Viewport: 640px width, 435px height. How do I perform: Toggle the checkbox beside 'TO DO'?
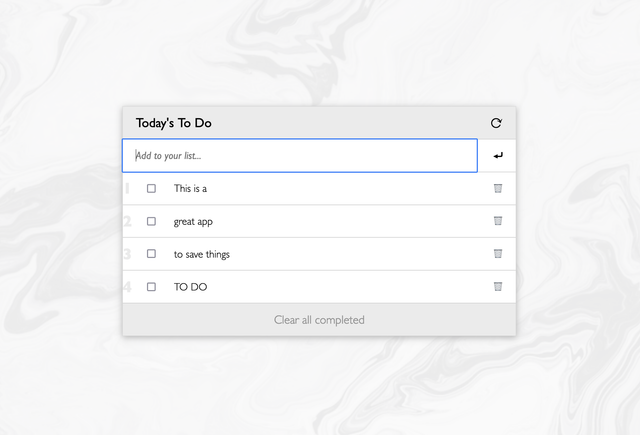[x=152, y=287]
